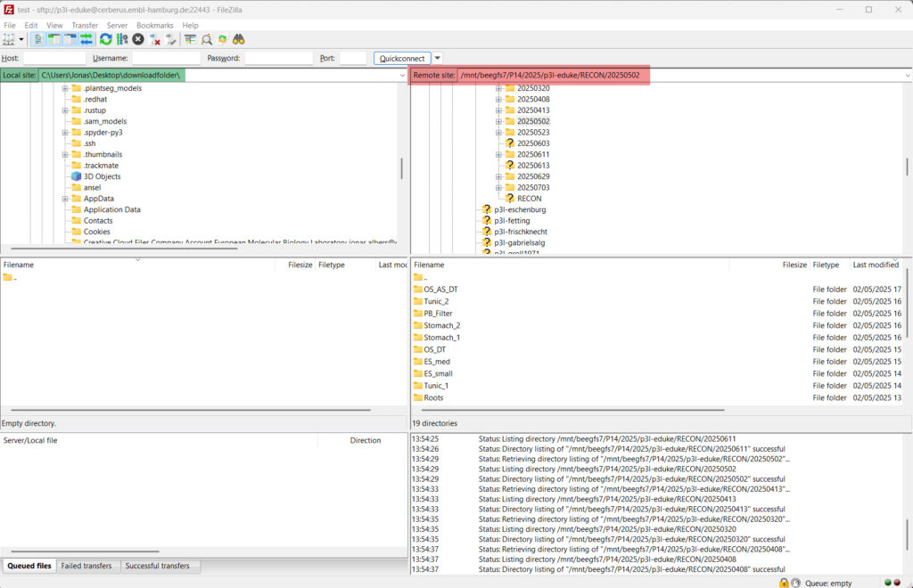Open the Site Manager icon
This screenshot has width=913, height=588.
(10, 39)
